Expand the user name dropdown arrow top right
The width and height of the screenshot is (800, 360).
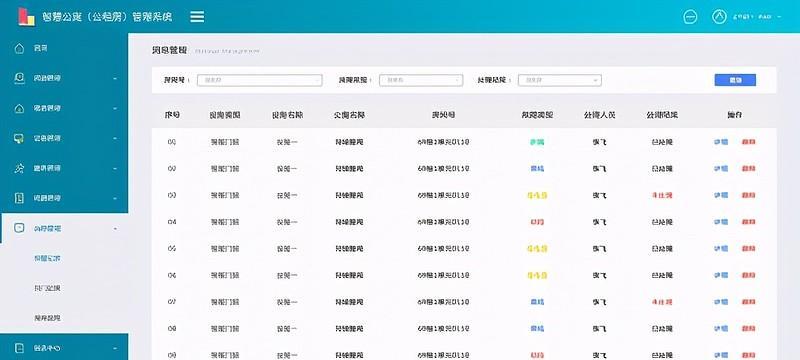780,17
